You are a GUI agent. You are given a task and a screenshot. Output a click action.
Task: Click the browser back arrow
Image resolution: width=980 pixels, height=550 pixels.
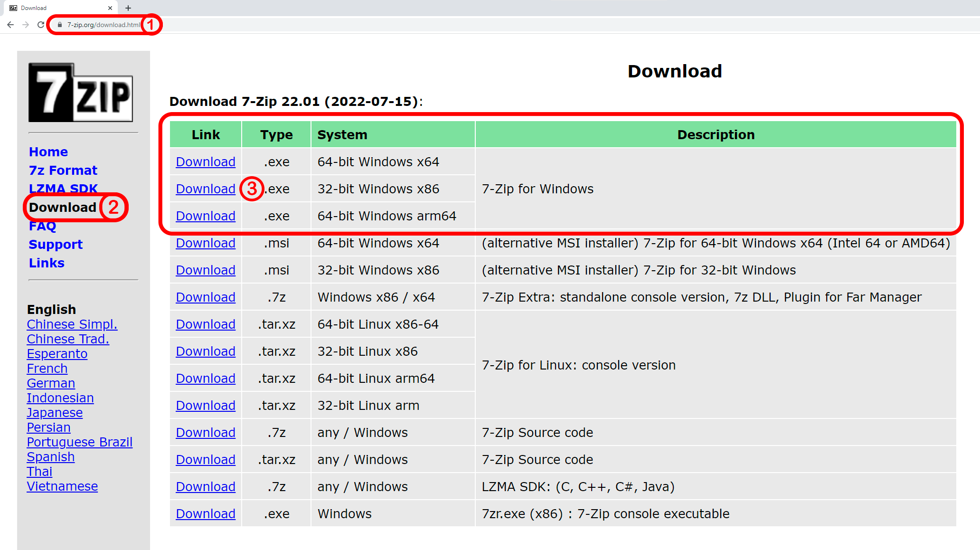pos(10,25)
